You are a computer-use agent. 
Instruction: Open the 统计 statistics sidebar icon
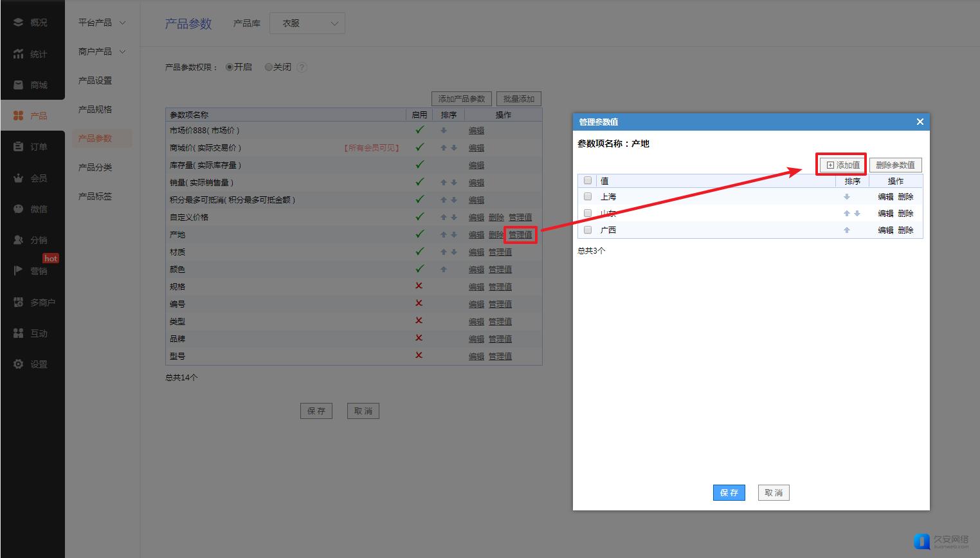click(18, 54)
